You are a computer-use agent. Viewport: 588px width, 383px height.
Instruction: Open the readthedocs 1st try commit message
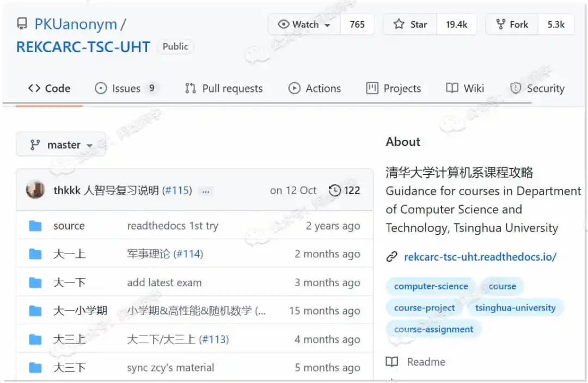173,226
